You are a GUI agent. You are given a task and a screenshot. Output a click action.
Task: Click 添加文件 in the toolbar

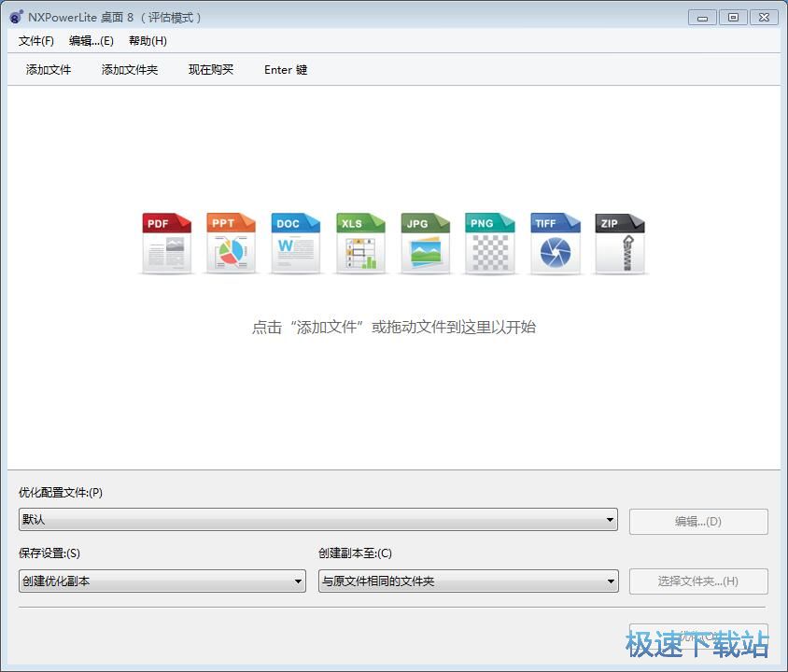49,69
